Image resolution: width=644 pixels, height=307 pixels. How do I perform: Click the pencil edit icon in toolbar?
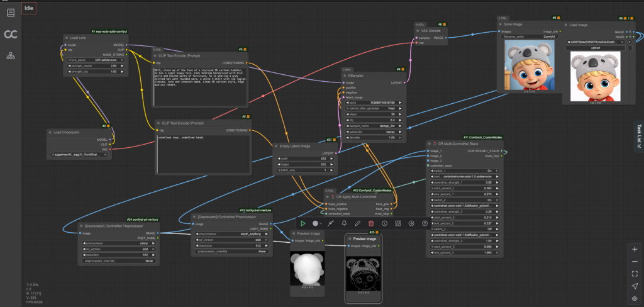(x=357, y=223)
